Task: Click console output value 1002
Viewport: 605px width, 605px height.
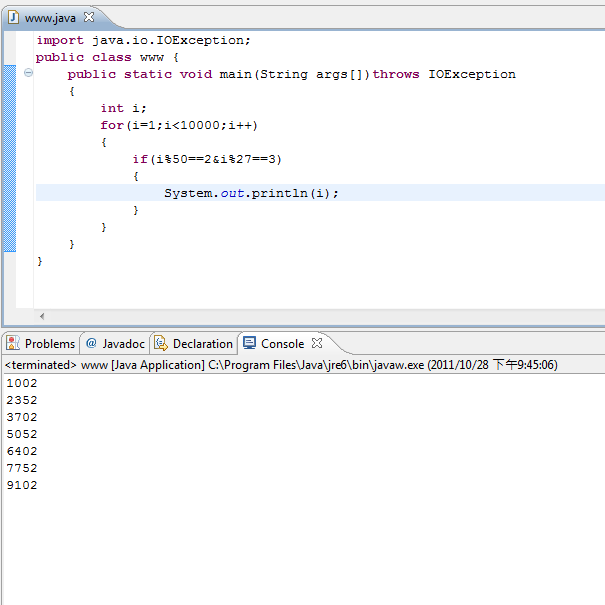Action: pos(21,383)
